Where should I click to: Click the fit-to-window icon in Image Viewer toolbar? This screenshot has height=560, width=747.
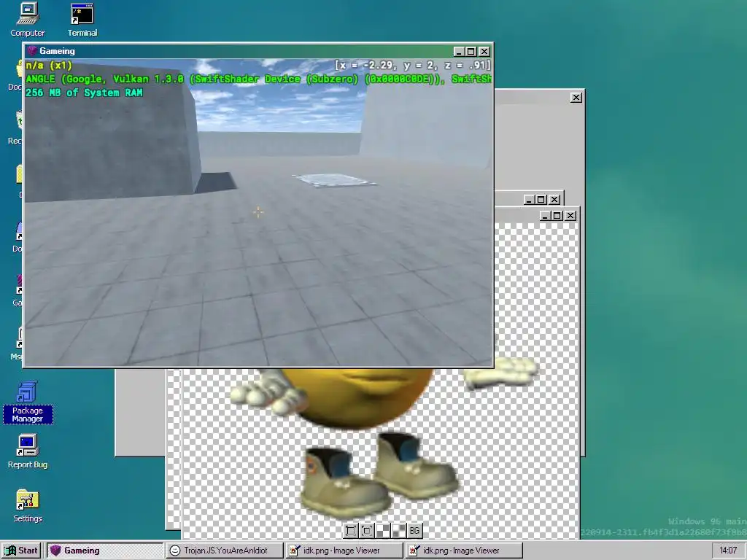(351, 531)
